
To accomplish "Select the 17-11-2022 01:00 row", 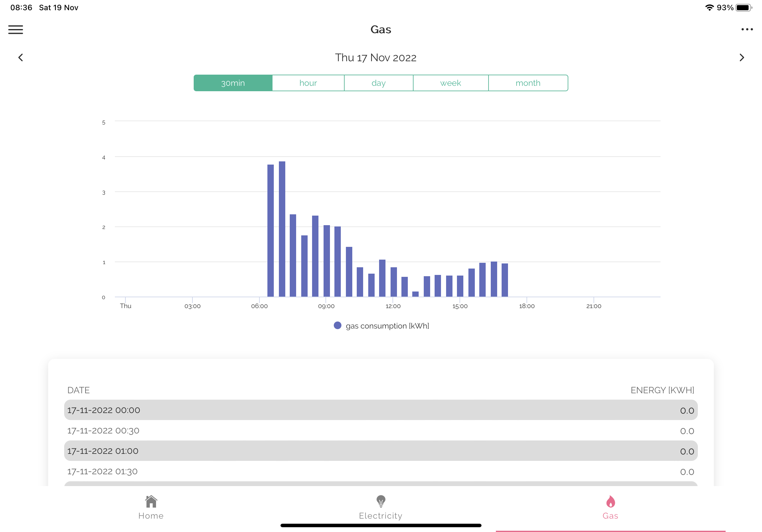I will [x=381, y=451].
